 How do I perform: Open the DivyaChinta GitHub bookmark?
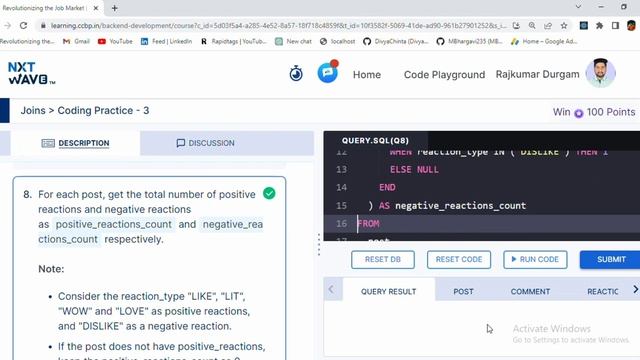coord(396,41)
